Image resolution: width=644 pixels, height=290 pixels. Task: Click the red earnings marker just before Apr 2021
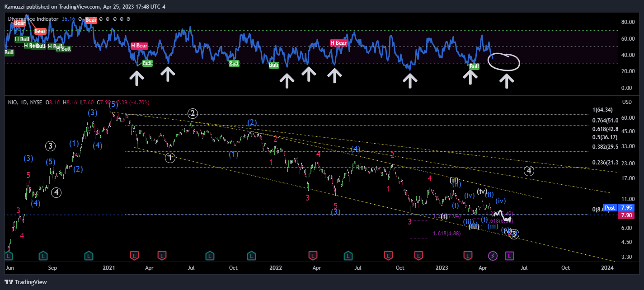coord(134,256)
